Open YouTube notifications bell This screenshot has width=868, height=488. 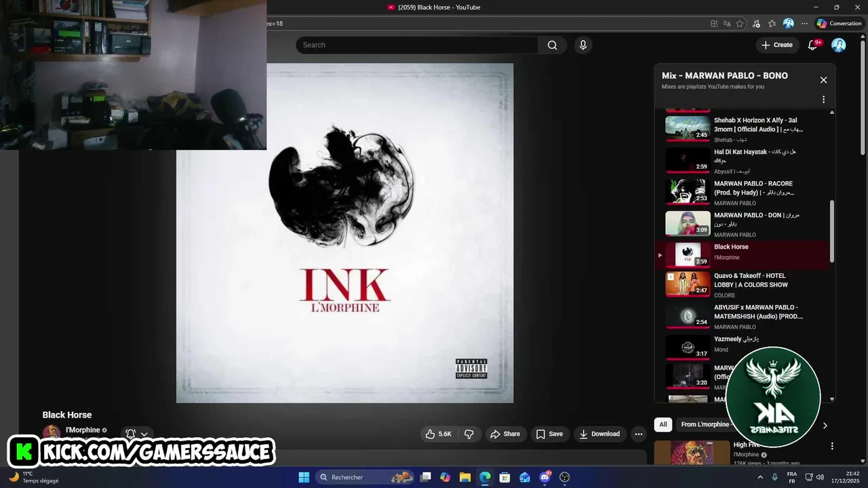coord(812,45)
